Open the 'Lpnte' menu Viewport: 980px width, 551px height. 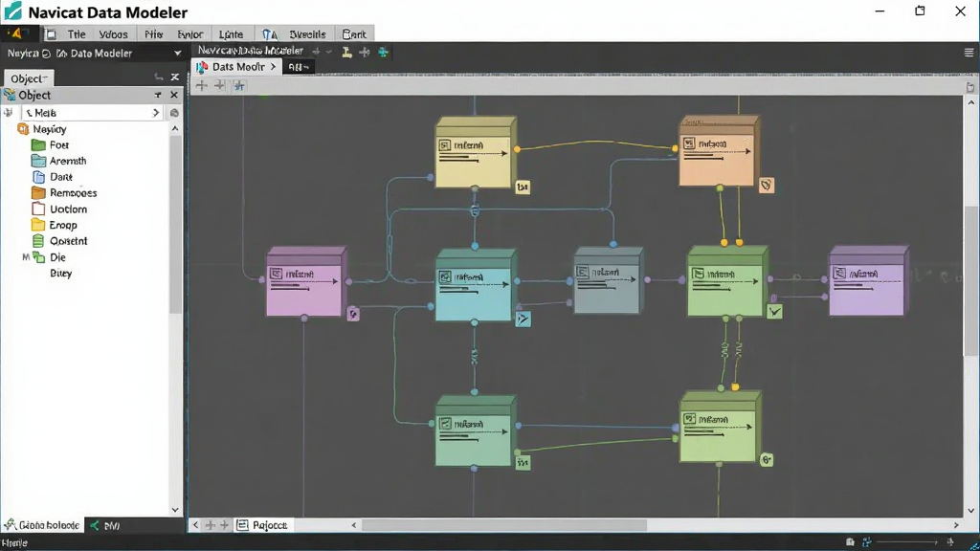click(x=231, y=34)
